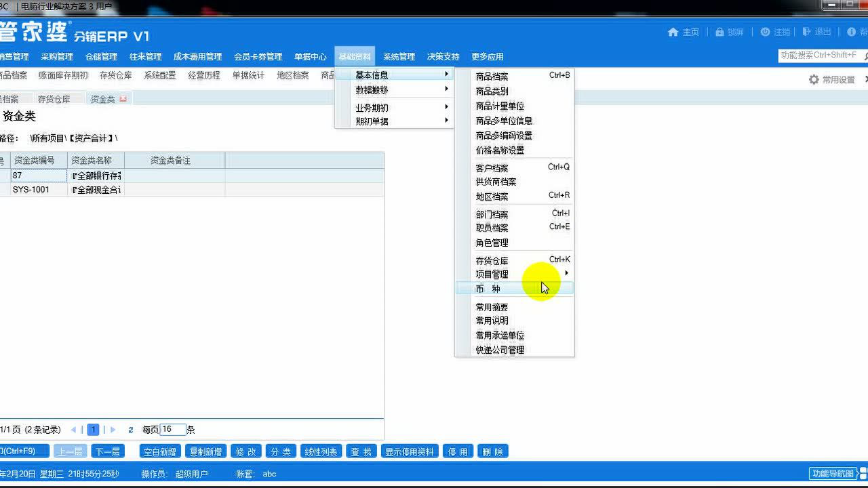The image size is (868, 488).
Task: Click 空白新增 button
Action: coord(160,451)
